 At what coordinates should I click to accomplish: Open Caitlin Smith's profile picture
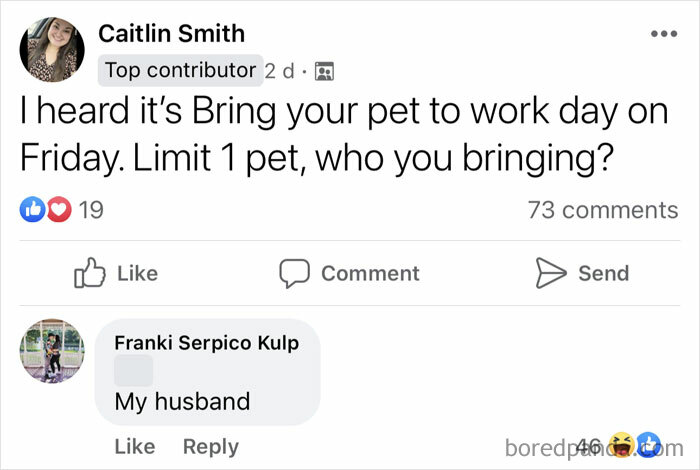pyautogui.click(x=52, y=49)
